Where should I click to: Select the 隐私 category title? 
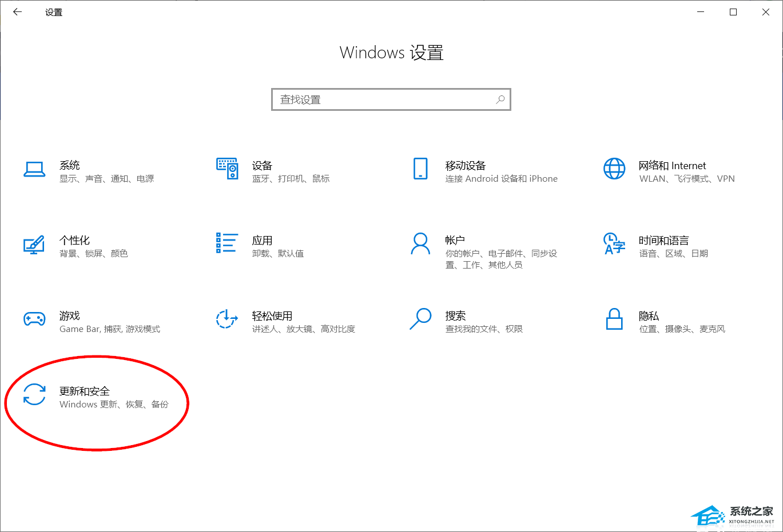[649, 315]
